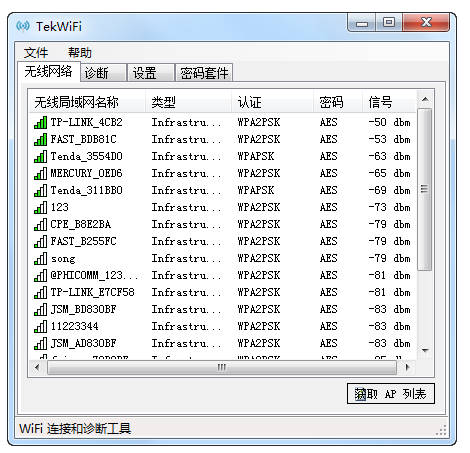Click WPAPSK authentication of Tenda_311BB0
This screenshot has height=453, width=470.
tap(256, 190)
